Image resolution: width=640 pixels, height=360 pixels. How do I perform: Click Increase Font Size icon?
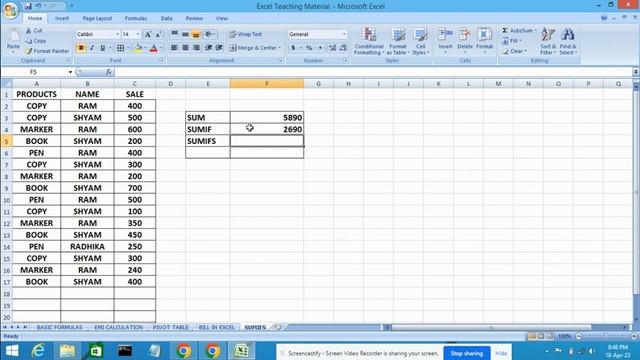coord(148,34)
